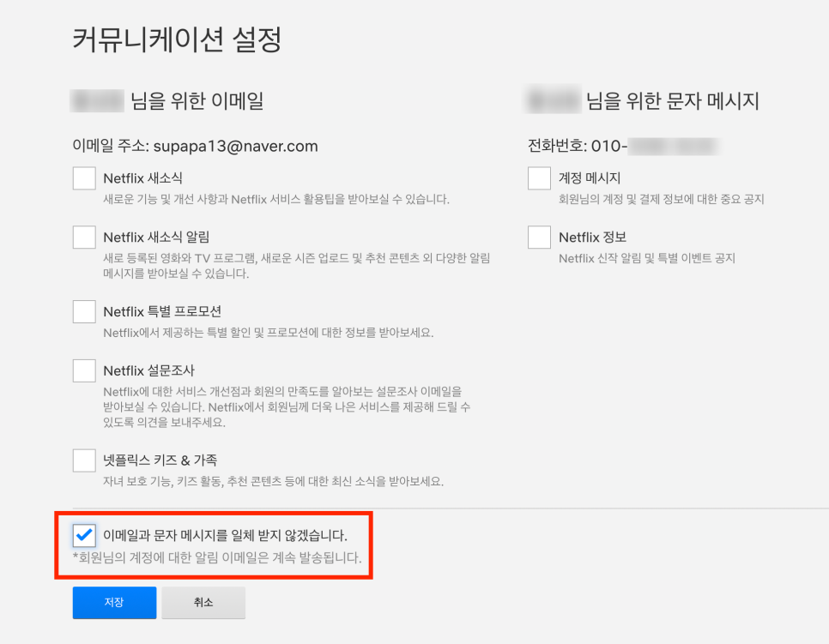Click the note *회원님의 계정에 대한 알림 이메일은 계속 발송됩니다
Image resolution: width=829 pixels, height=644 pixels.
pos(217,558)
